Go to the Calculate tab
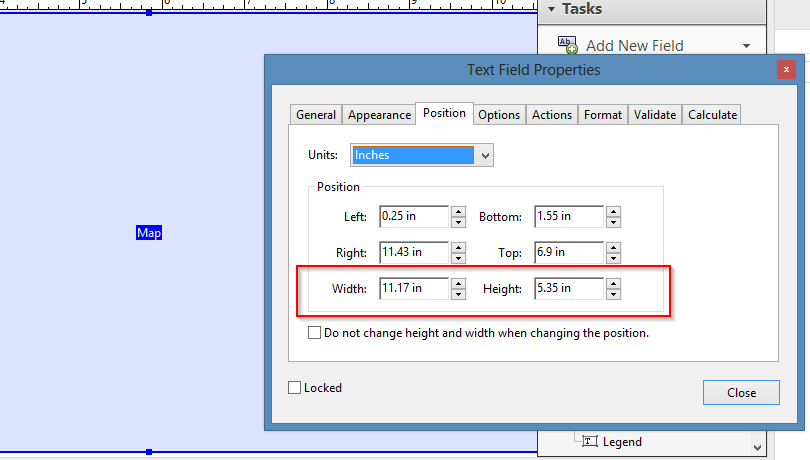Image resolution: width=810 pixels, height=460 pixels. (x=712, y=115)
